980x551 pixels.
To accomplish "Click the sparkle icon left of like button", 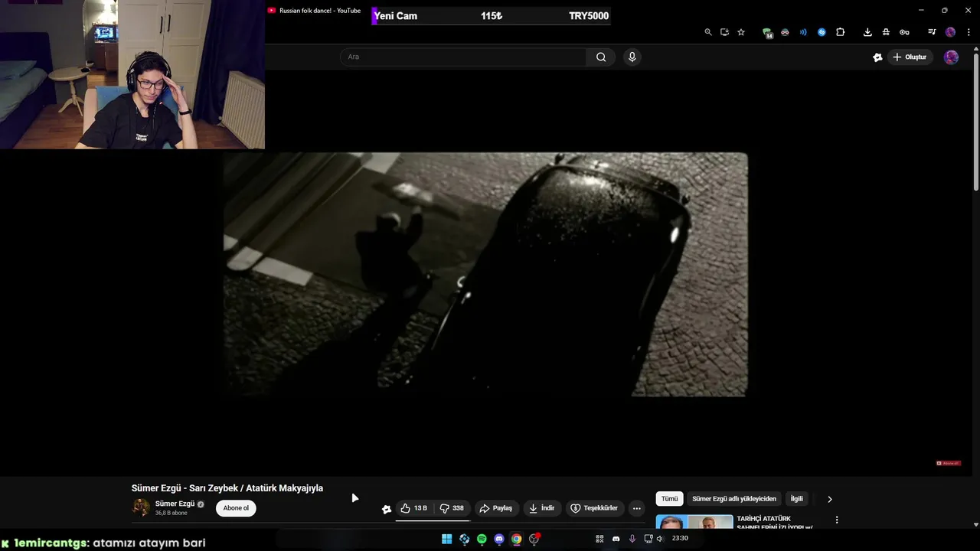I will [x=387, y=509].
